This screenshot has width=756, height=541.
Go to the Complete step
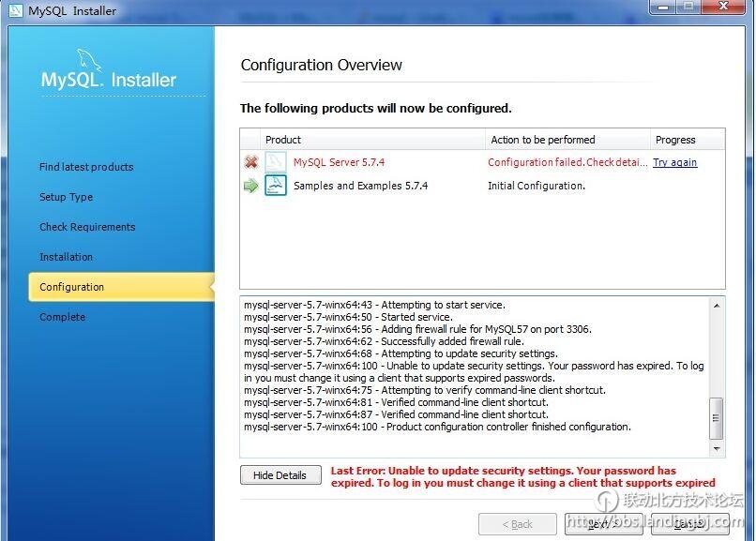tap(62, 317)
